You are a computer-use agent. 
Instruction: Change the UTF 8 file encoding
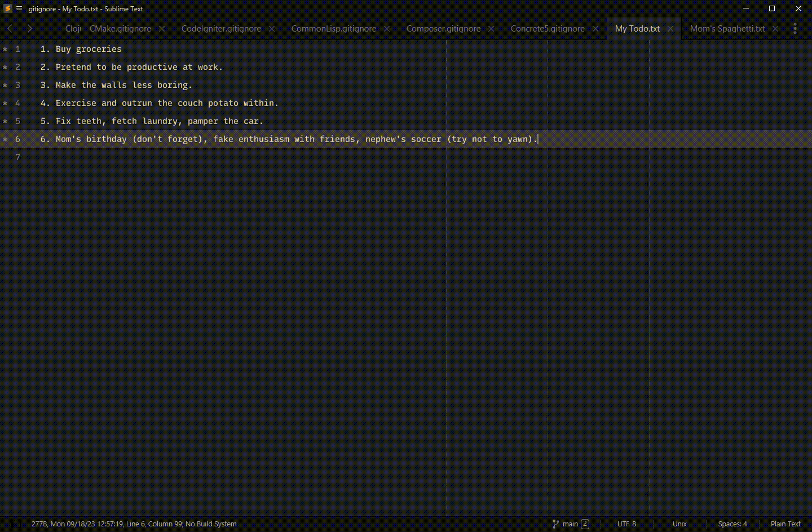click(x=626, y=524)
